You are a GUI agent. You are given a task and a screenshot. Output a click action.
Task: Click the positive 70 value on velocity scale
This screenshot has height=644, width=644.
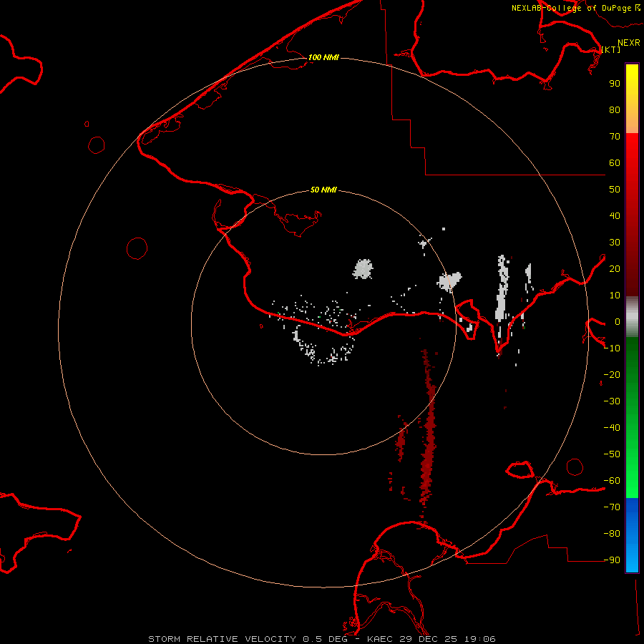point(615,137)
